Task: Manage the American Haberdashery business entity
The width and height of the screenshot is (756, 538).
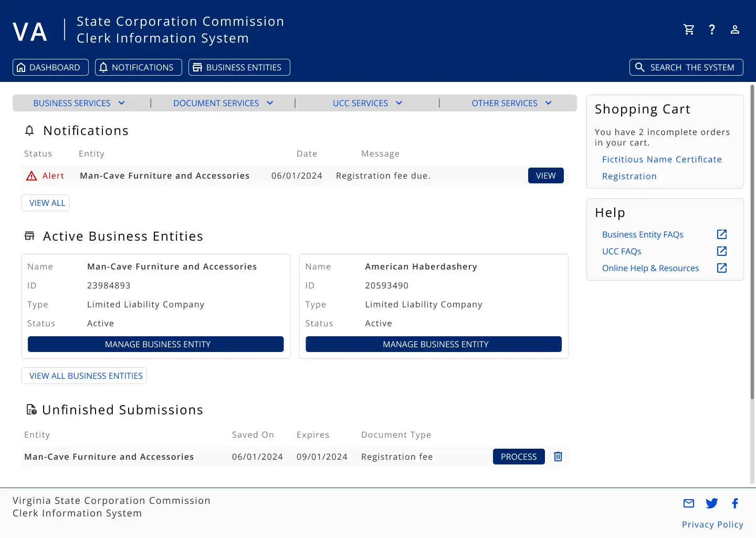Action: coord(434,344)
